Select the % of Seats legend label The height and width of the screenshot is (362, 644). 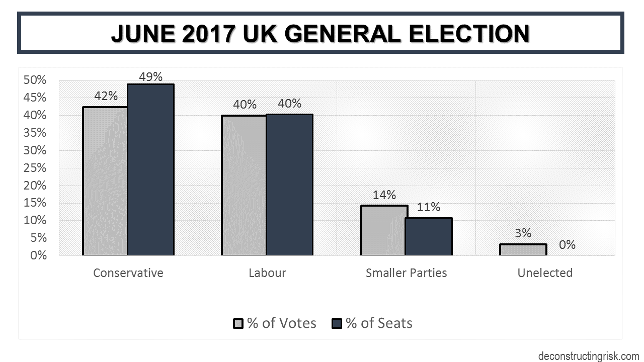pos(379,323)
